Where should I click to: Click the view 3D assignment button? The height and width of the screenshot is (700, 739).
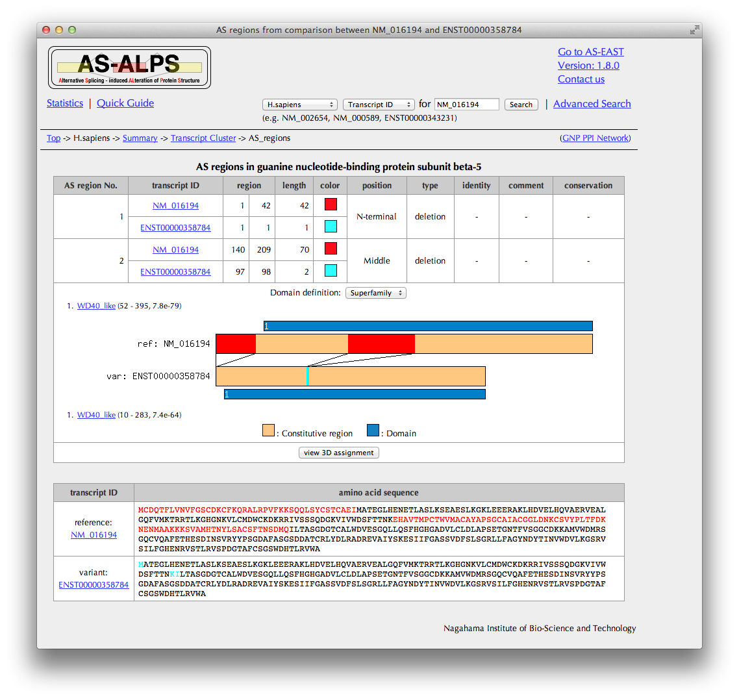point(338,453)
